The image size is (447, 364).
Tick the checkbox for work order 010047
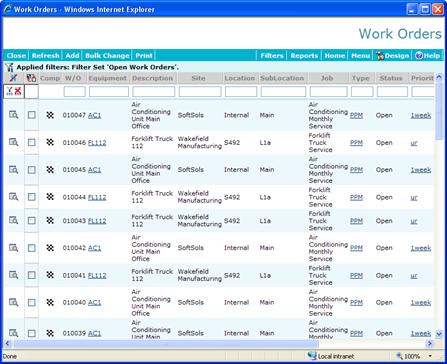pyautogui.click(x=32, y=115)
